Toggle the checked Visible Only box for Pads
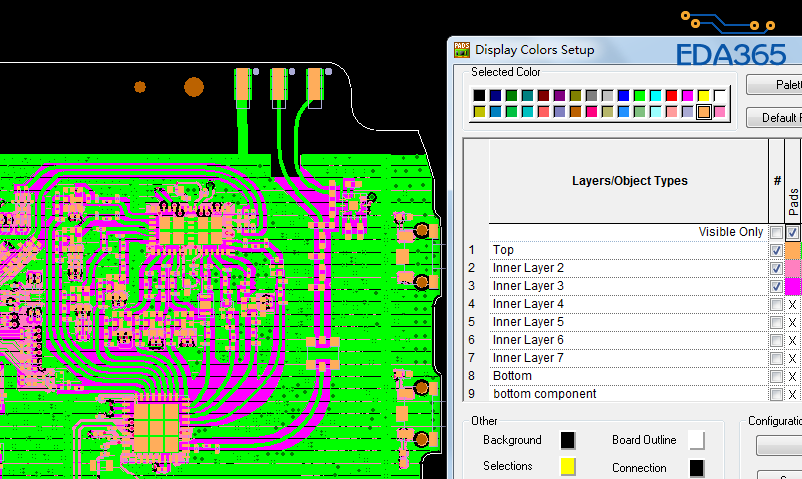 coord(792,232)
